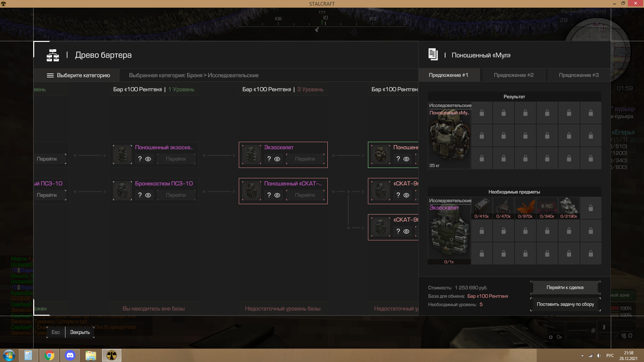The image size is (644, 362).
Task: Click Бар «100 Рентген» 1 Уровень header
Action: click(x=154, y=89)
